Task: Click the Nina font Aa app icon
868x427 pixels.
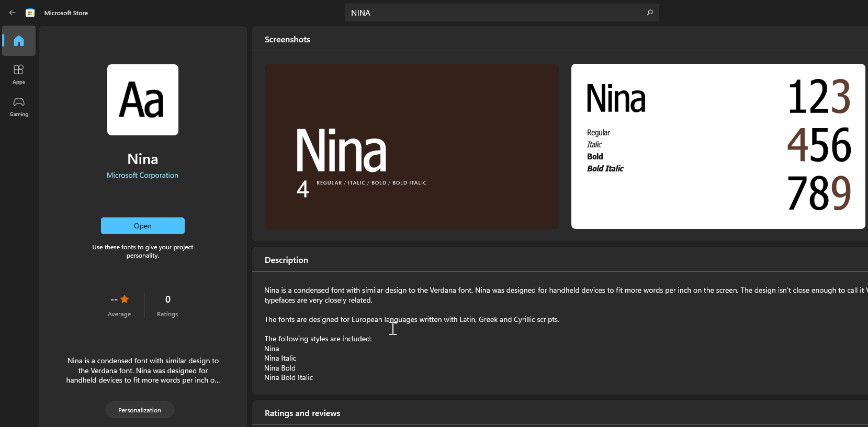Action: 143,100
